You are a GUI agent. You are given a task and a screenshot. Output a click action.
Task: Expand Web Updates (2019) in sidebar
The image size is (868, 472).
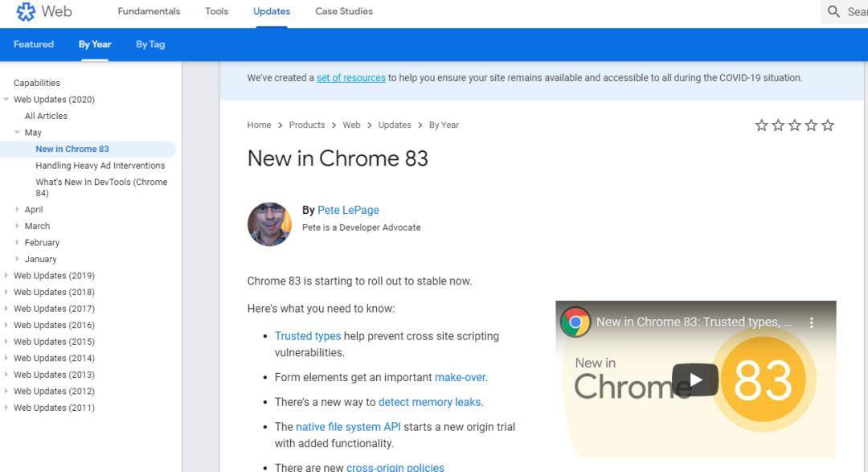click(x=6, y=276)
